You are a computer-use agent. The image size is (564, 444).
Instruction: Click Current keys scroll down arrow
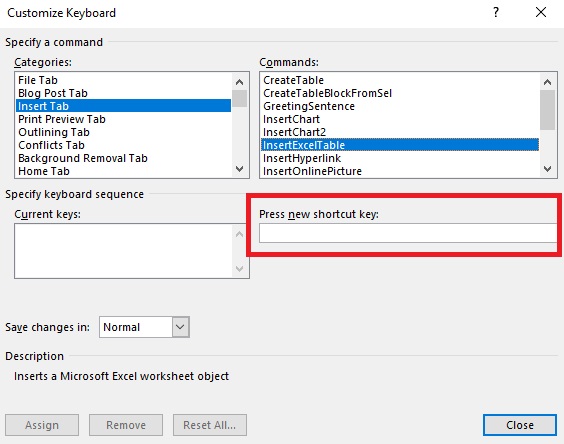[240, 268]
